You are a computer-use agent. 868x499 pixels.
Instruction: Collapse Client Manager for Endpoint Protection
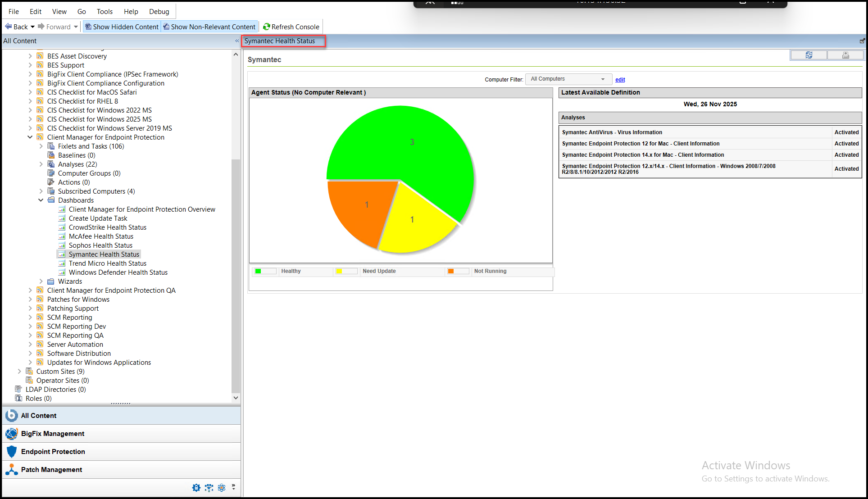tap(30, 137)
